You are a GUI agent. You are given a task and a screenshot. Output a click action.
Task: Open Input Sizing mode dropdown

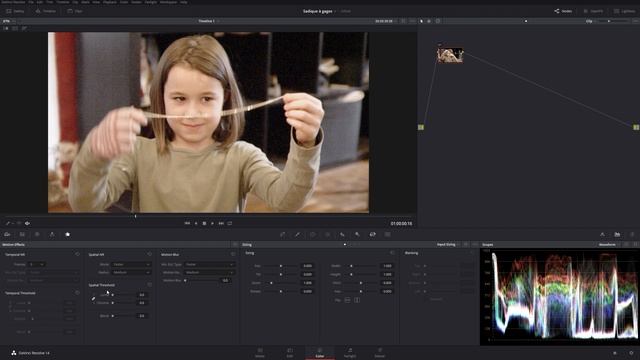448,244
